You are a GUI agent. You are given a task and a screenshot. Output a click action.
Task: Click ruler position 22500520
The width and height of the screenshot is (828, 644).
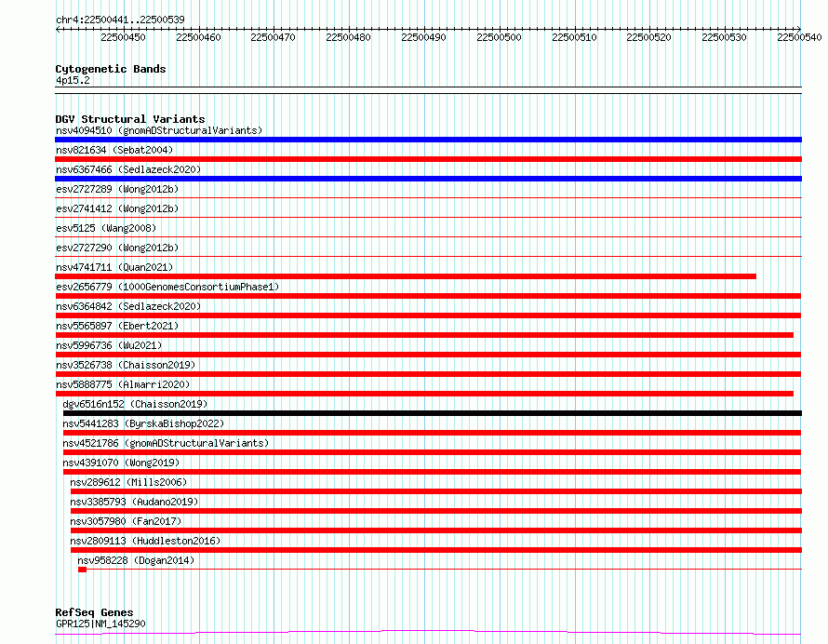tap(649, 37)
